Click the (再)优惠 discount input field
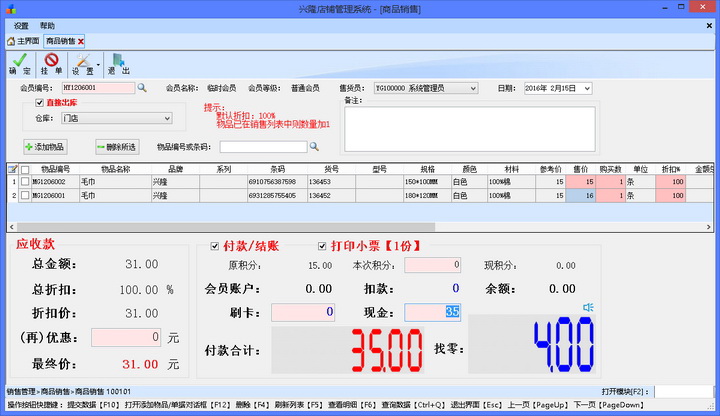 tap(126, 337)
